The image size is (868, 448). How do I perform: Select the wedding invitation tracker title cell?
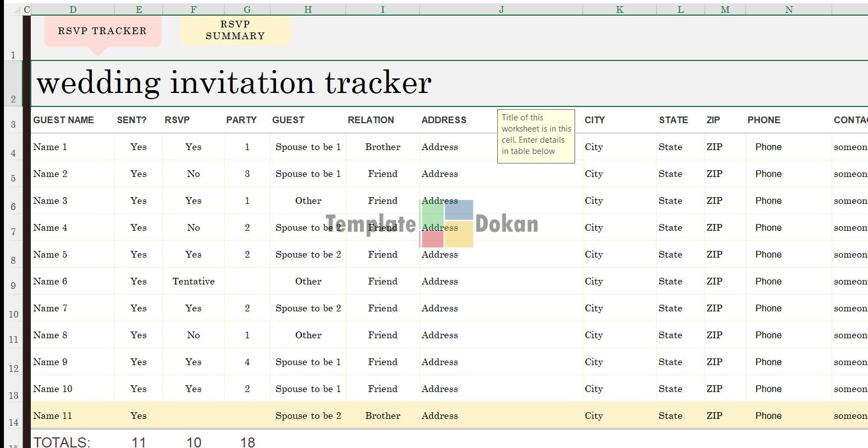click(x=234, y=83)
